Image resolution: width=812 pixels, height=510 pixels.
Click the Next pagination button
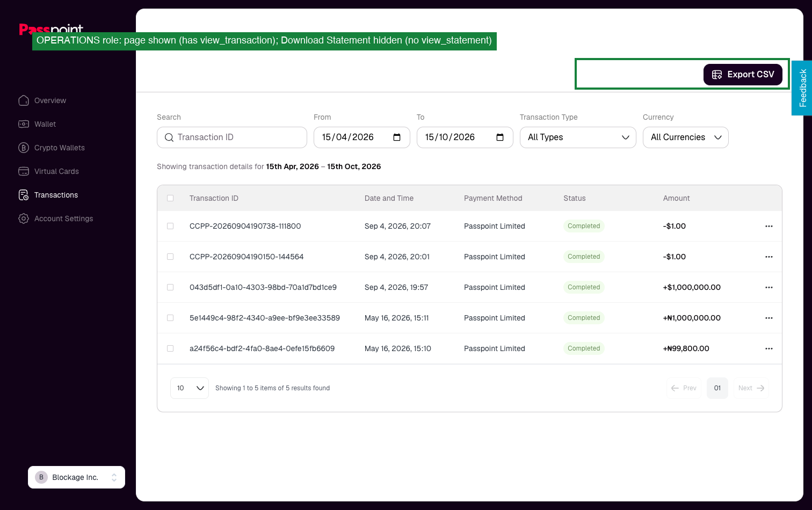pyautogui.click(x=751, y=388)
